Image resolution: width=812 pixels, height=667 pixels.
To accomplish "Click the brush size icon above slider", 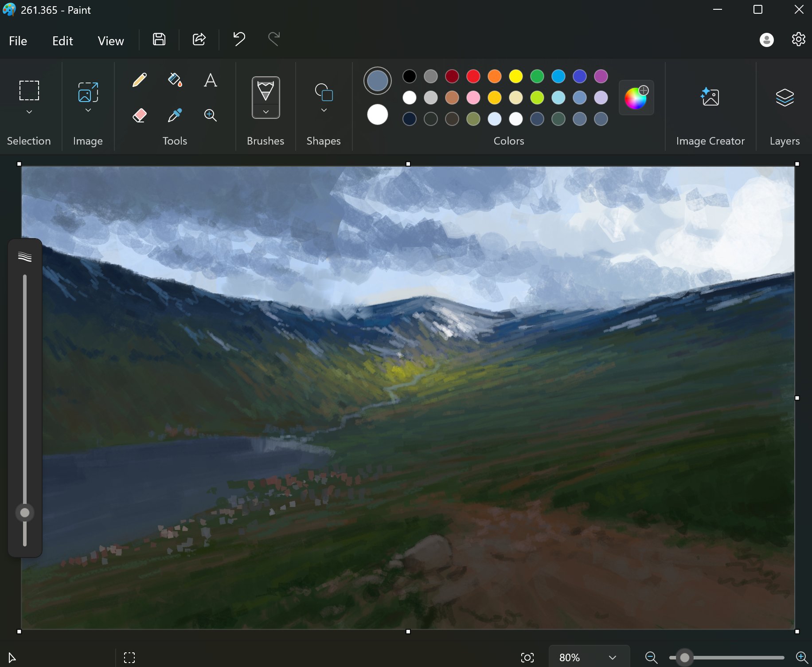I will (25, 257).
